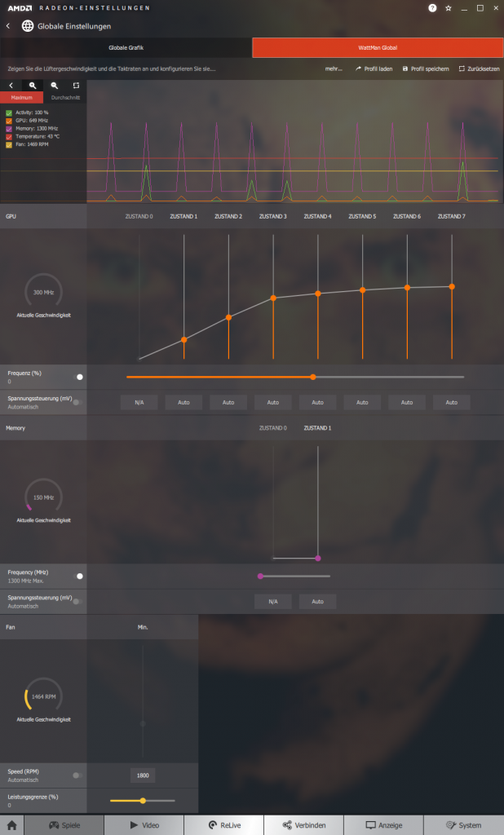Reset the graph view icon
The width and height of the screenshot is (504, 835).
click(x=76, y=86)
